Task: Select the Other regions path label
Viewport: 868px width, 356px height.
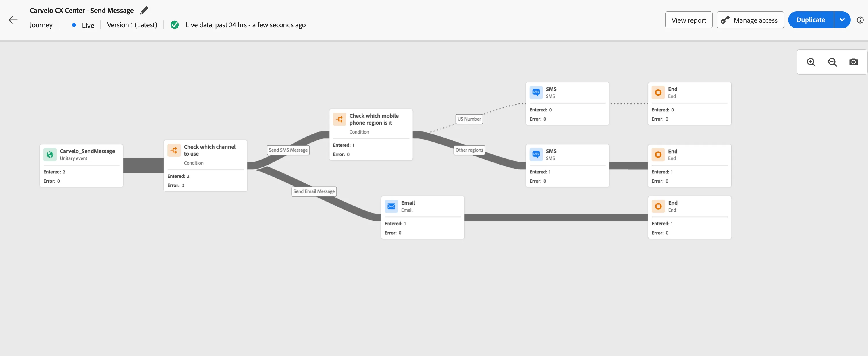Action: 469,150
